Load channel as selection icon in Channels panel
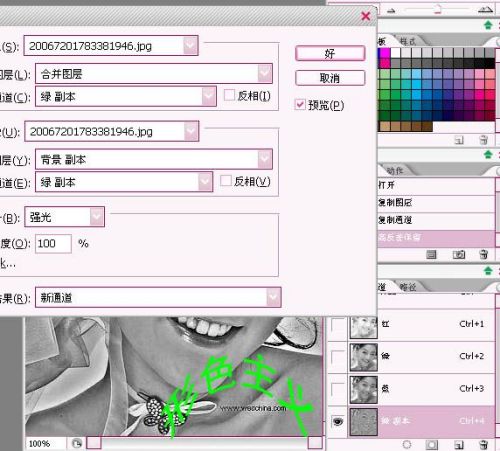The width and height of the screenshot is (500, 451). tap(407, 444)
